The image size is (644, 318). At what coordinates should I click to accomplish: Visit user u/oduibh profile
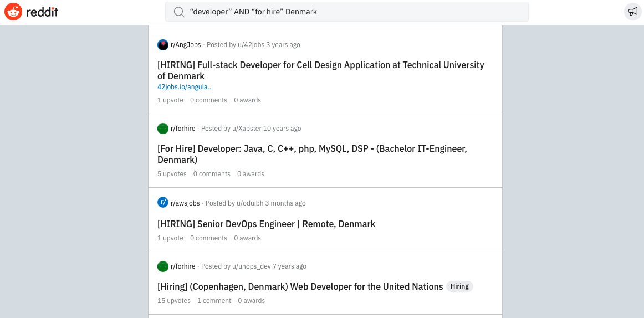tap(250, 203)
